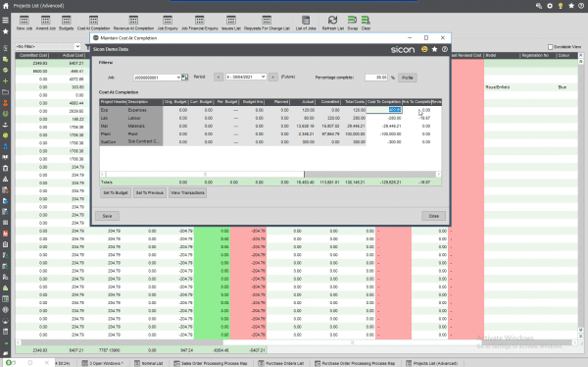Viewport: 588px width, 367px height.
Task: Switch to Projects List (Advanced) bottom tab
Action: point(432,363)
